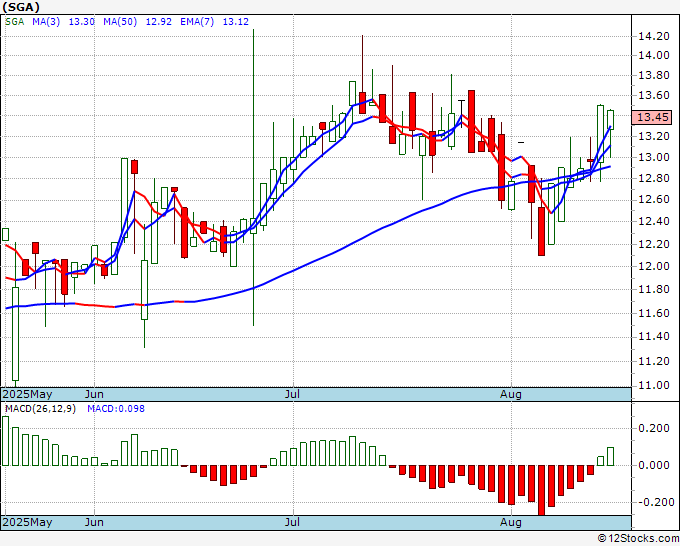Click the 11.80 price axis label
This screenshot has width=680, height=546.
tap(654, 289)
